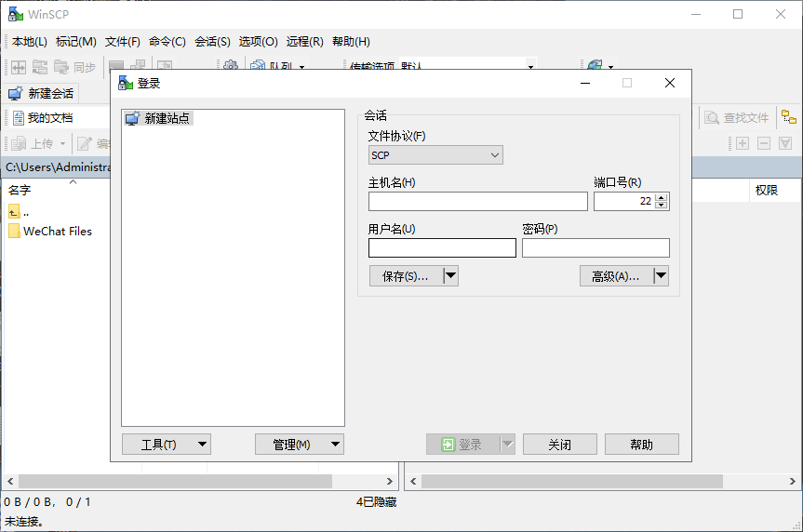Click the 权限 column header
This screenshot has height=532, width=803.
point(766,191)
